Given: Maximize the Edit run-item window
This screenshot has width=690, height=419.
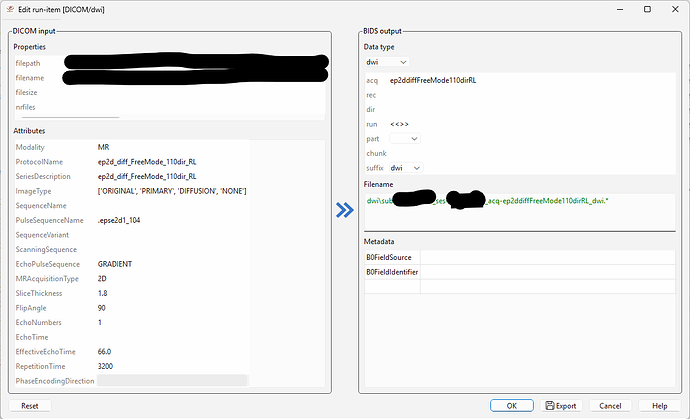Looking at the screenshot, I should (647, 9).
